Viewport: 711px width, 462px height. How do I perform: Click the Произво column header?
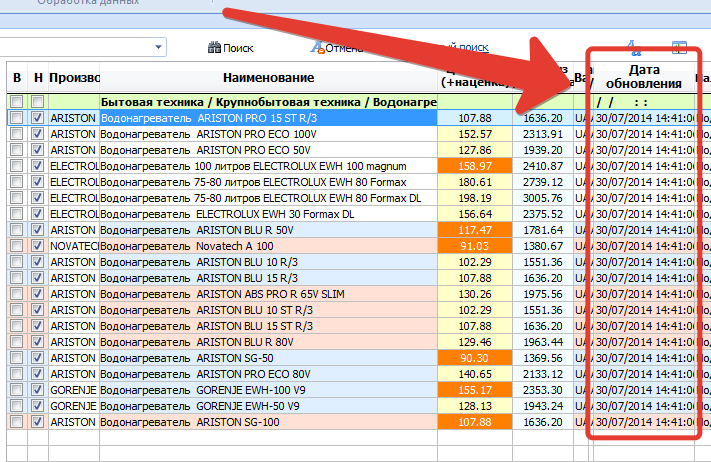coord(74,78)
